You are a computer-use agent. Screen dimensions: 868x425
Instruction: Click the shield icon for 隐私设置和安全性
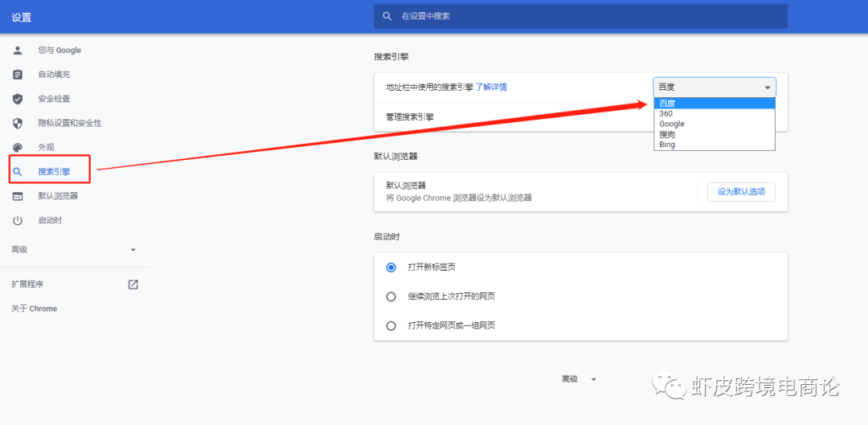(x=18, y=123)
